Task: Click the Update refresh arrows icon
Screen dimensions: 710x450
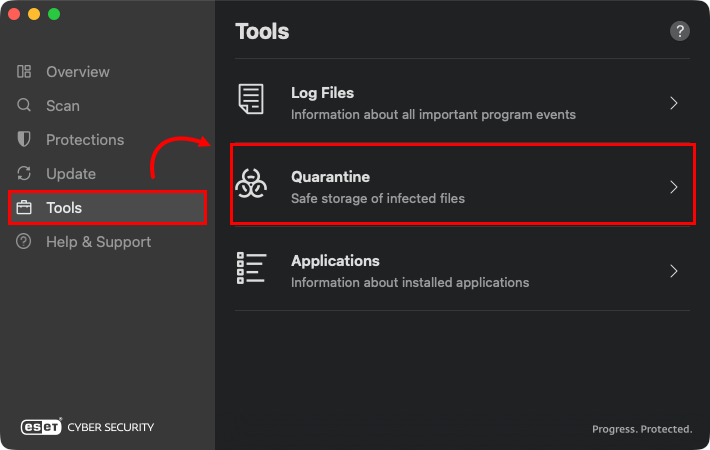Action: coord(25,174)
